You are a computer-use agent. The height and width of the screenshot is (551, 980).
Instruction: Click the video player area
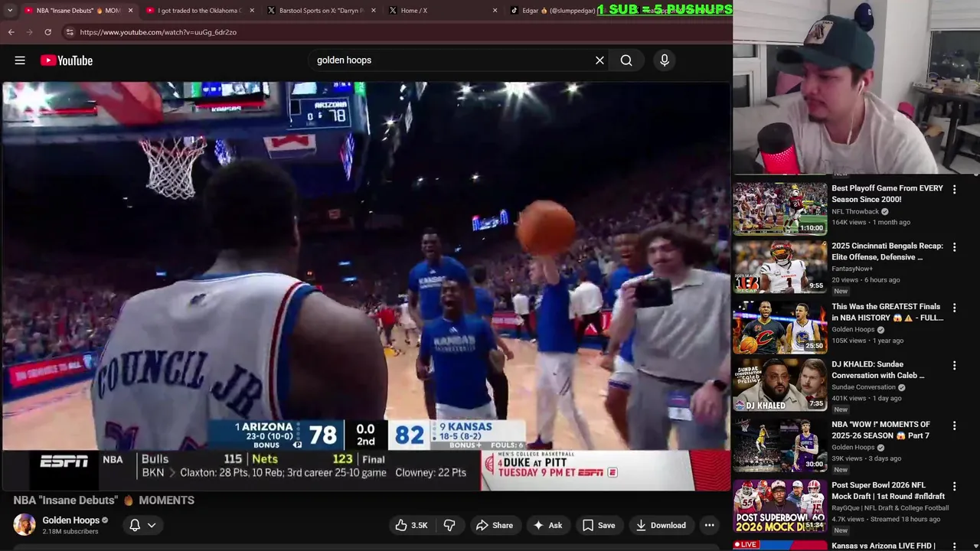(366, 286)
